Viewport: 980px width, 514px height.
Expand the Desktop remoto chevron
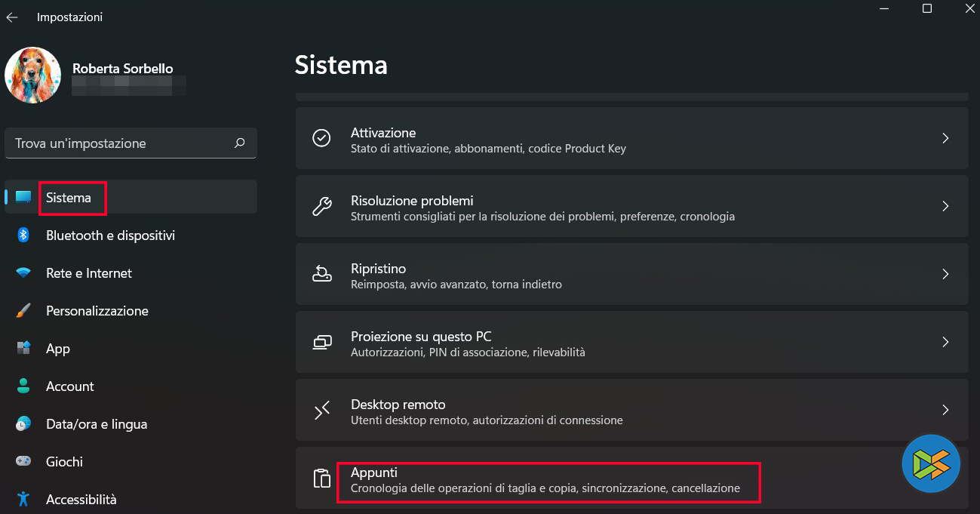(945, 410)
